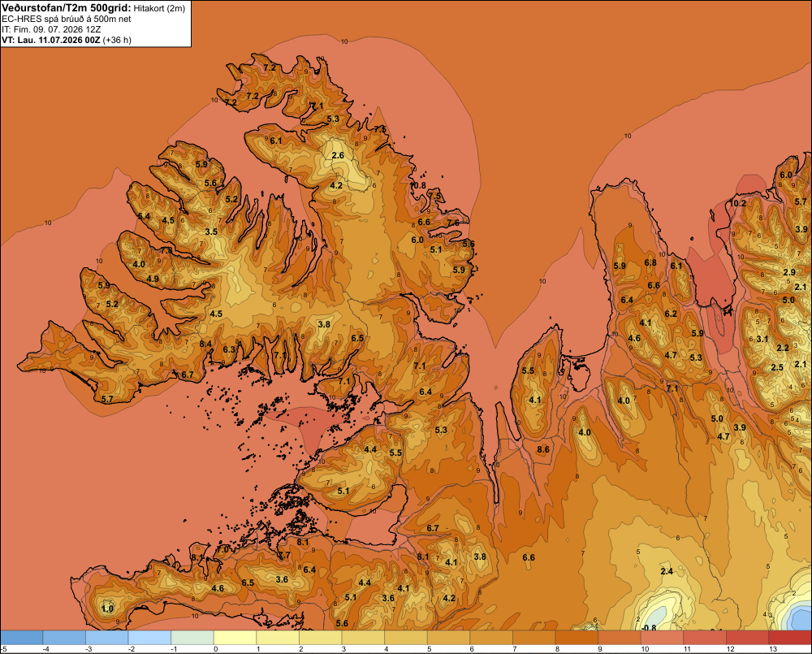Click the 8.4 temperature label
Viewport: 812px width, 654px height.
tap(205, 344)
